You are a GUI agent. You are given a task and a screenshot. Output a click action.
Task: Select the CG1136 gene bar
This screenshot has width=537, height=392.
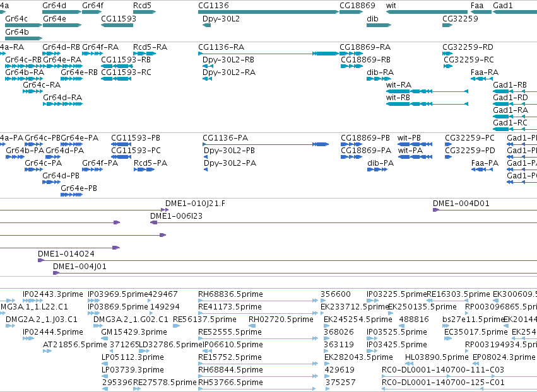pyautogui.click(x=268, y=12)
